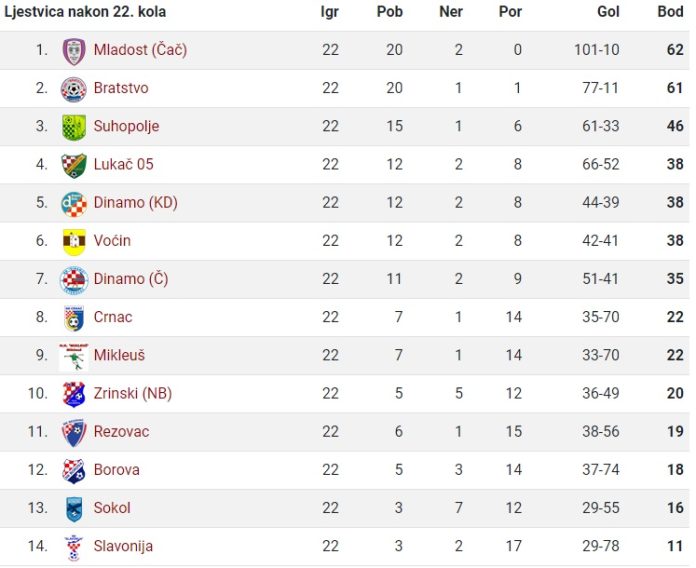
Task: Click the Mladost (Čač) club crest
Action: (x=74, y=51)
